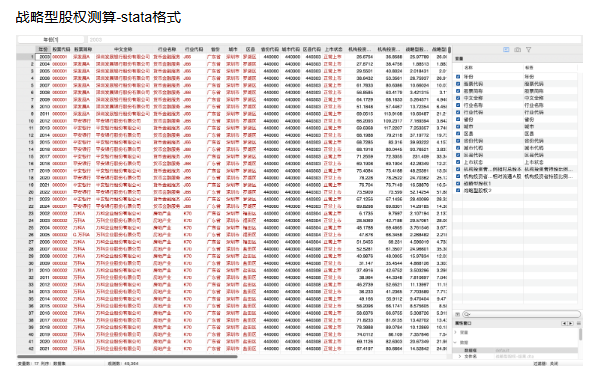Click the properties panel vertical scrollbar

tap(580, 335)
